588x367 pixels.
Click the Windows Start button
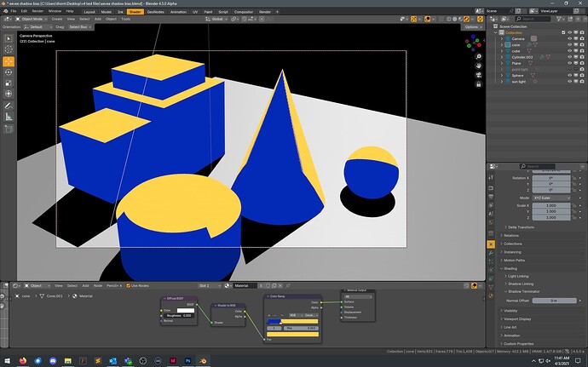pos(7,361)
